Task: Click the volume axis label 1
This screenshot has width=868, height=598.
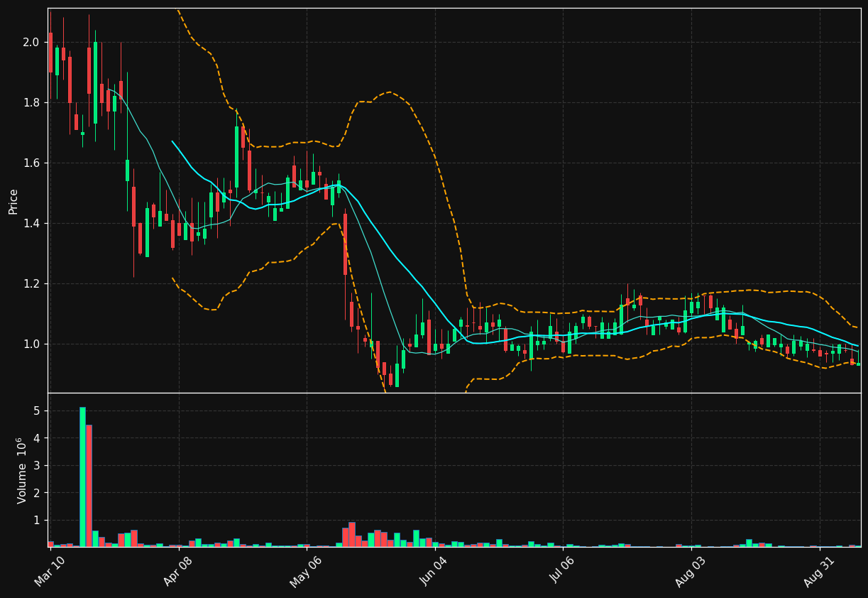Action: pos(35,520)
